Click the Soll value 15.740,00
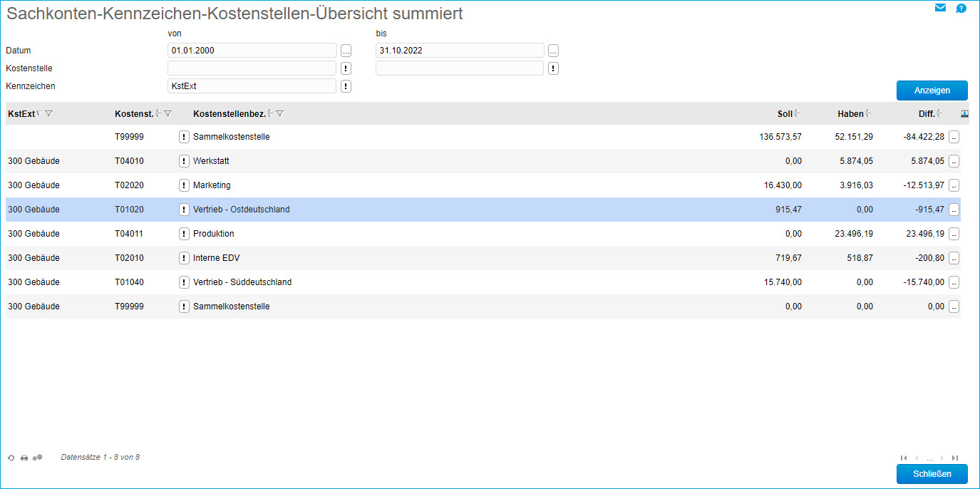Image resolution: width=980 pixels, height=489 pixels. tap(783, 282)
